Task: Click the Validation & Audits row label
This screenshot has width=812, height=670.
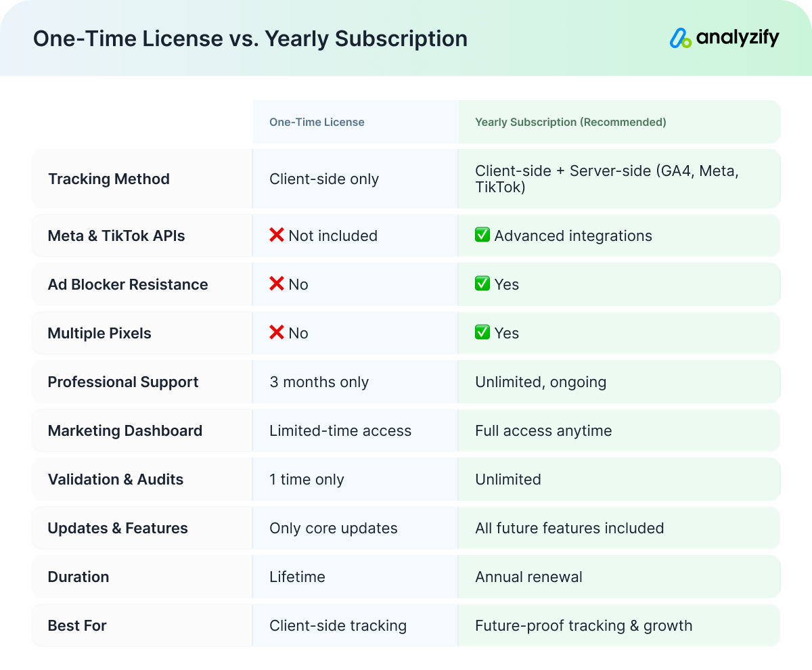Action: (116, 480)
